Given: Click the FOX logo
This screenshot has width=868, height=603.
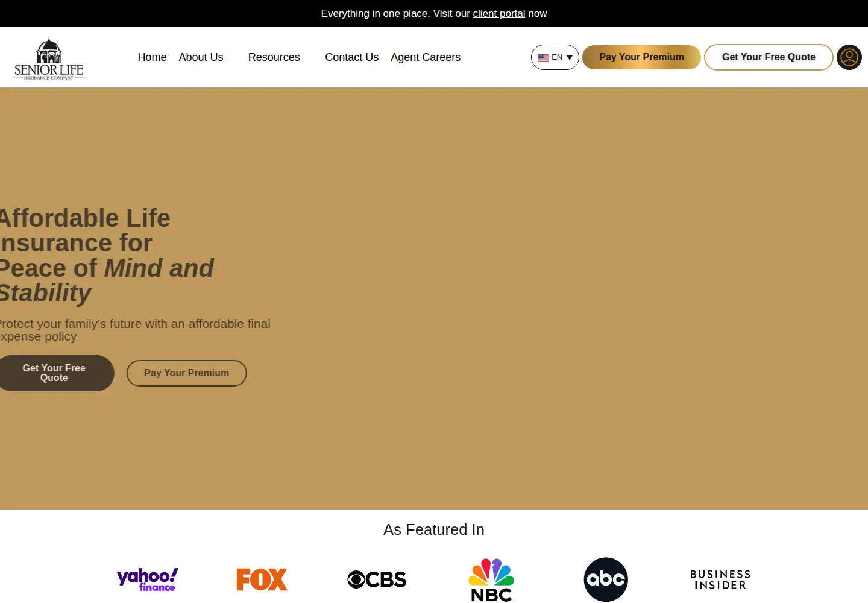Looking at the screenshot, I should (x=262, y=579).
